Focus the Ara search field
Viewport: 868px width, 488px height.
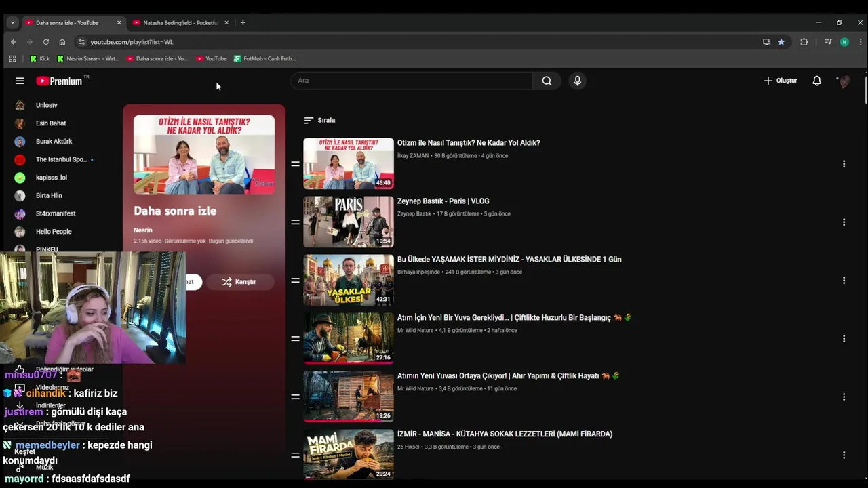412,81
